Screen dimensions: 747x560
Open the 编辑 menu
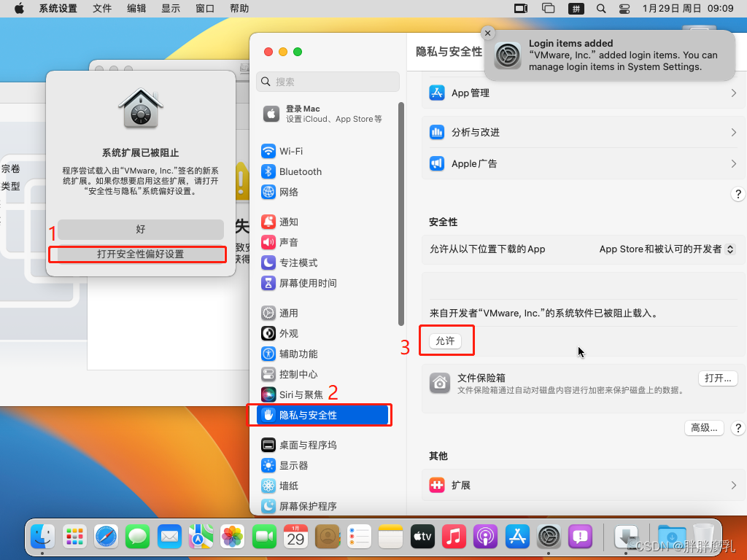[x=136, y=9]
